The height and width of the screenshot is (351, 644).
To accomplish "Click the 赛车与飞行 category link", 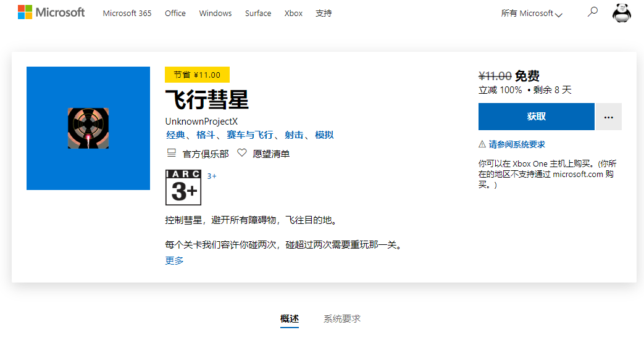I will tap(249, 135).
